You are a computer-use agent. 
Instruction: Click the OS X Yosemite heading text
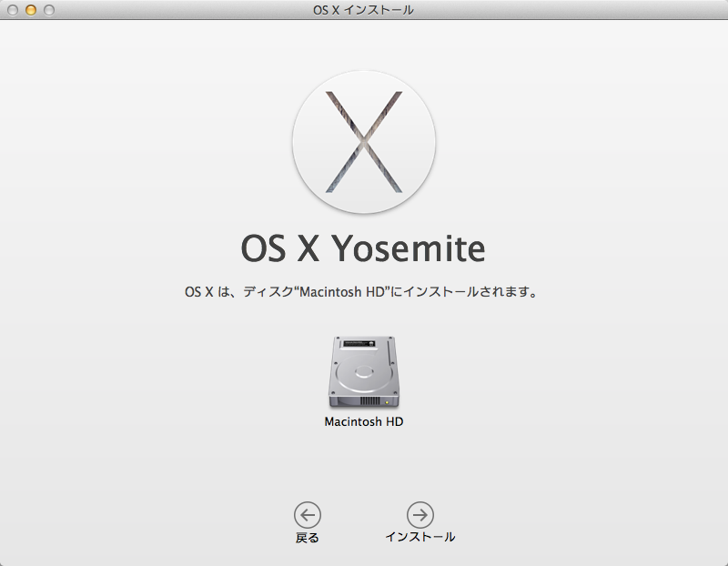pos(363,248)
